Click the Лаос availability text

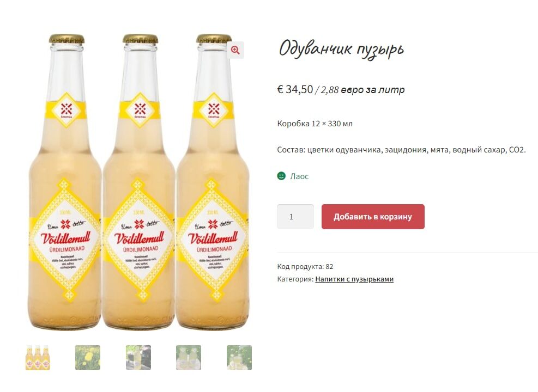pyautogui.click(x=299, y=176)
